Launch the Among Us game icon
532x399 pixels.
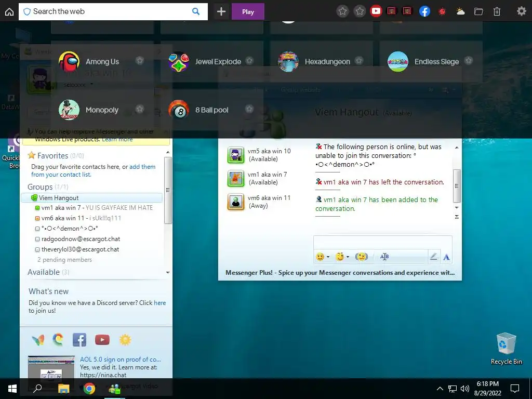[69, 61]
